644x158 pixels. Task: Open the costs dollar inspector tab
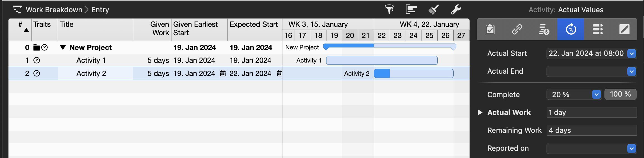tap(544, 29)
